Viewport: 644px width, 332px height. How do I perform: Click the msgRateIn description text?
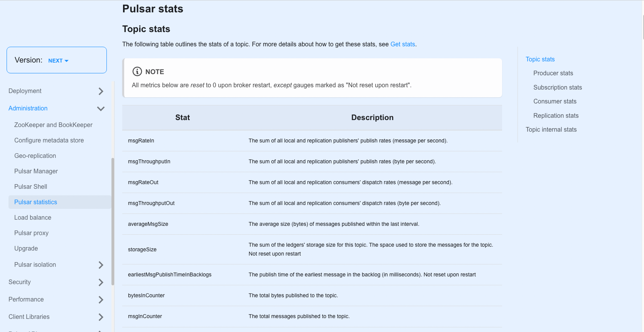click(348, 141)
